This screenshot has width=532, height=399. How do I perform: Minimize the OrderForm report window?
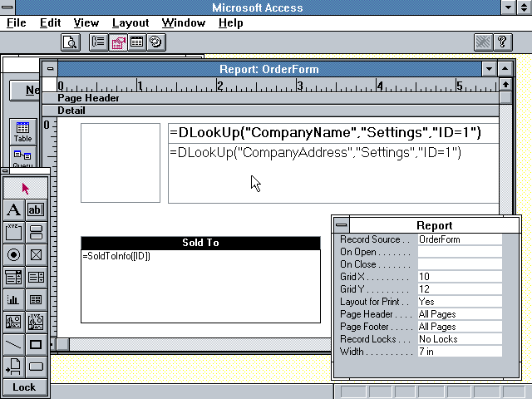click(490, 69)
